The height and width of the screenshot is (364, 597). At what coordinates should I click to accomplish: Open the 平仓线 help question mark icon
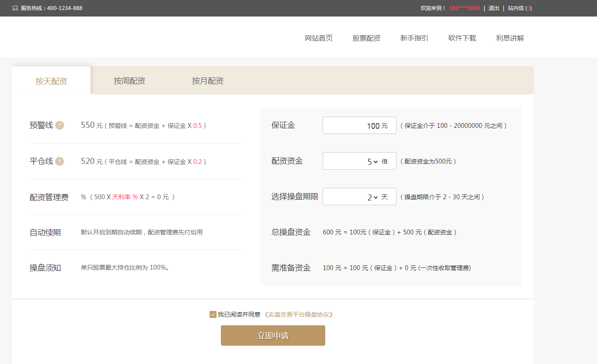click(59, 161)
